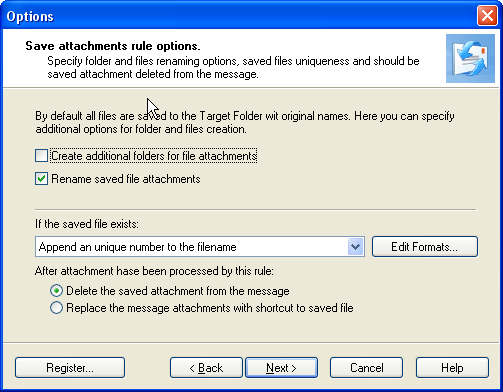Open the saved file exists dropdown arrow
503x392 pixels.
tap(355, 247)
